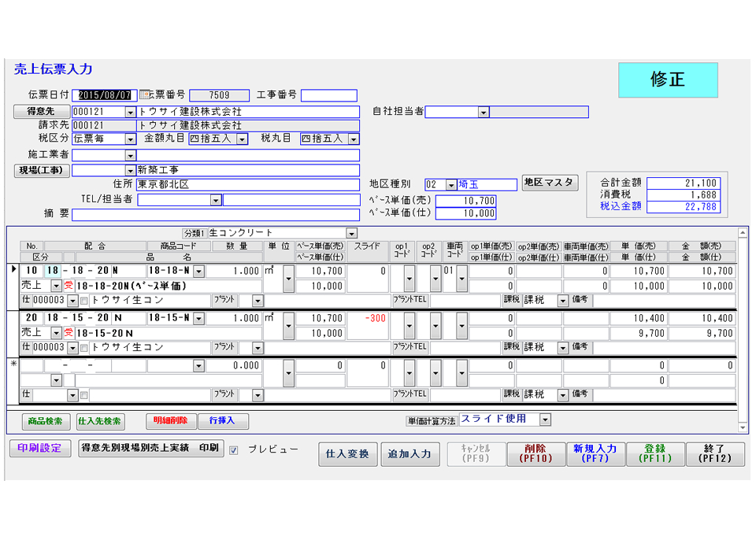Expand the 単価計算方法 dropdown スライド使用
Image resolution: width=756 pixels, height=551 pixels.
click(545, 420)
